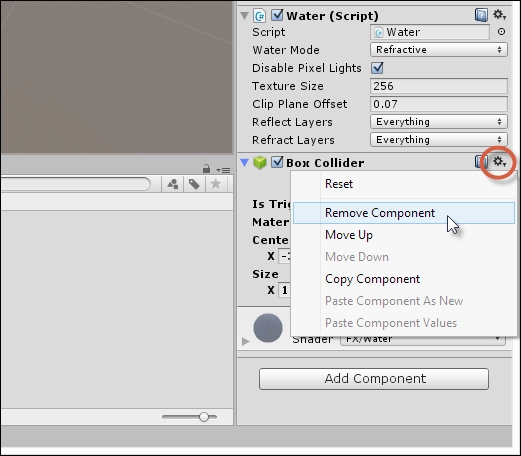This screenshot has width=521, height=456.
Task: Open the Water Script gear settings menu
Action: (499, 15)
